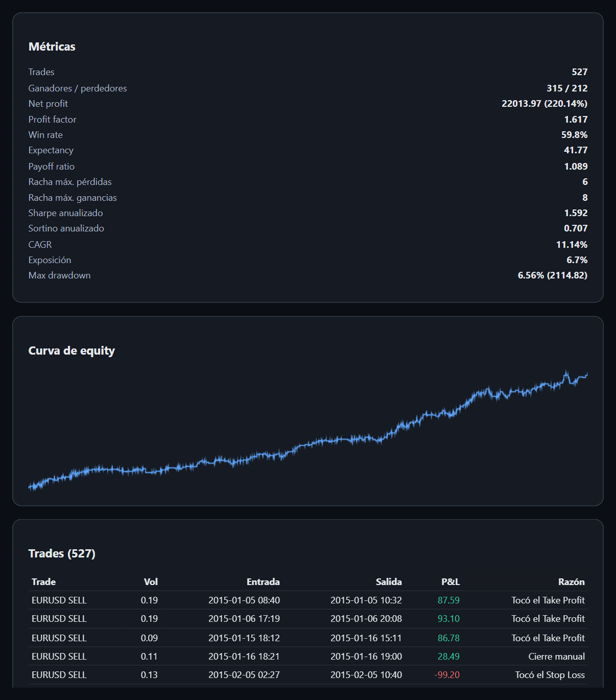Click the Sortino anualizado value 0.707
This screenshot has height=700, width=616.
coord(576,228)
